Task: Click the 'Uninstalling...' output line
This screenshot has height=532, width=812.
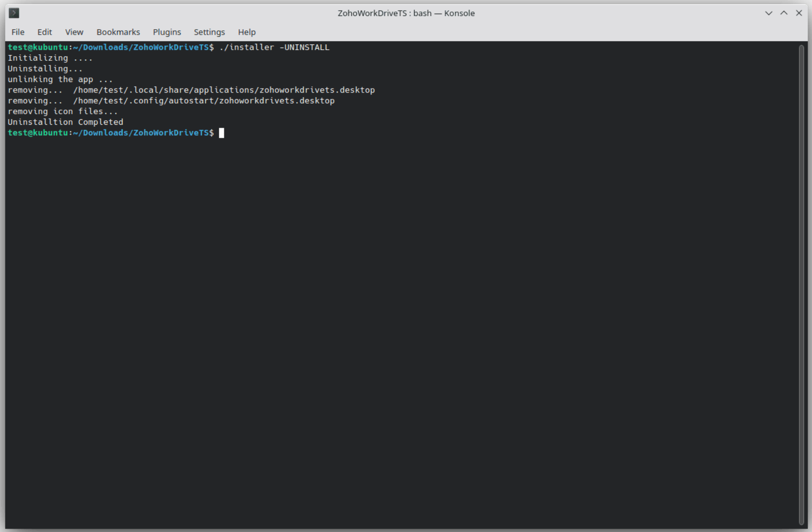Action: tap(45, 69)
